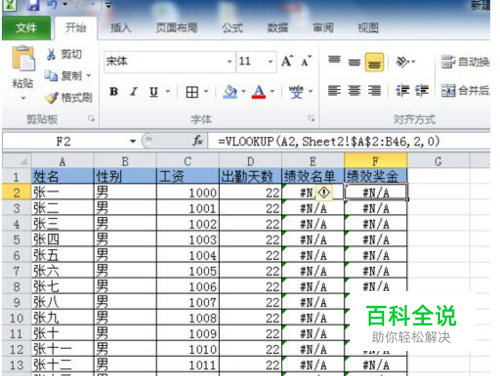The height and width of the screenshot is (376, 500).
Task: Select cell with salary 1008
Action: tap(188, 318)
